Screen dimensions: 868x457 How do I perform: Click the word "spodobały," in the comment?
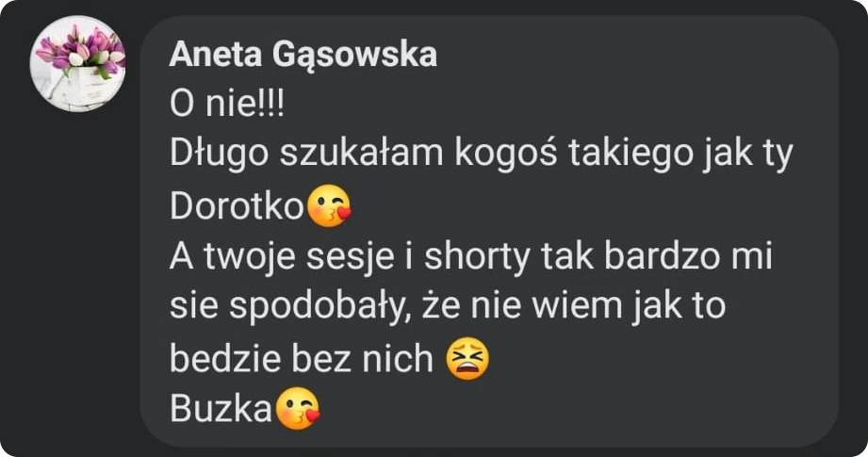tap(319, 308)
